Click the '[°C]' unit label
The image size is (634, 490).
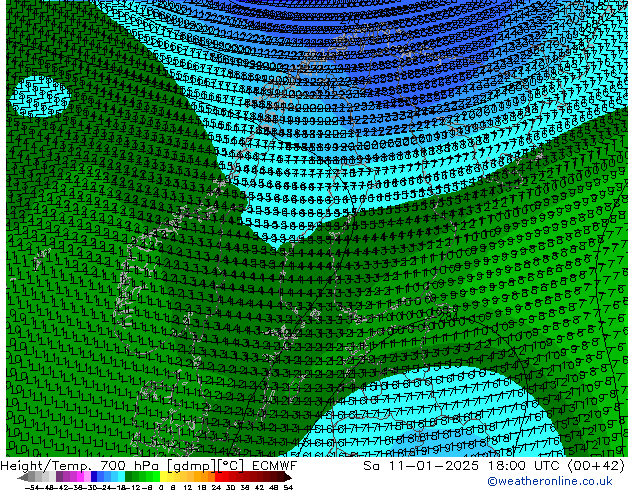[232, 466]
